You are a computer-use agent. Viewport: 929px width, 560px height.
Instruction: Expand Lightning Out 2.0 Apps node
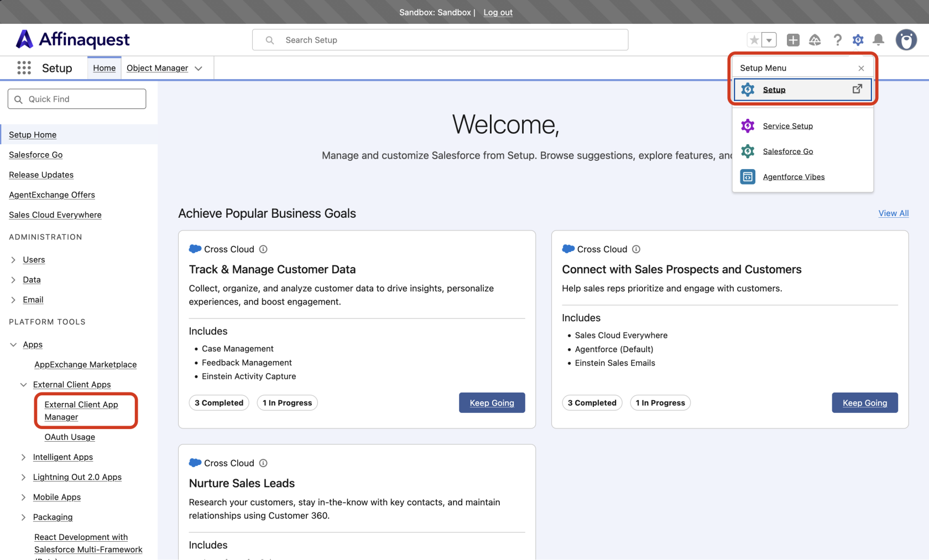pos(23,477)
